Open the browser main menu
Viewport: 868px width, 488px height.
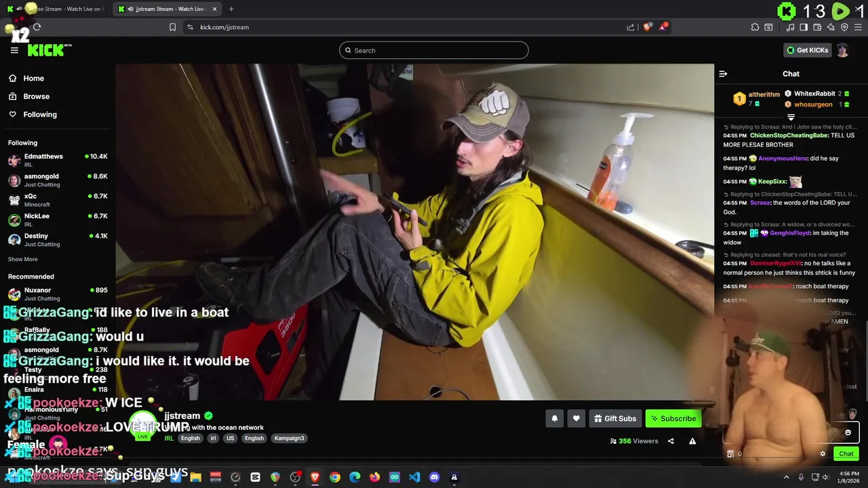[x=858, y=27]
